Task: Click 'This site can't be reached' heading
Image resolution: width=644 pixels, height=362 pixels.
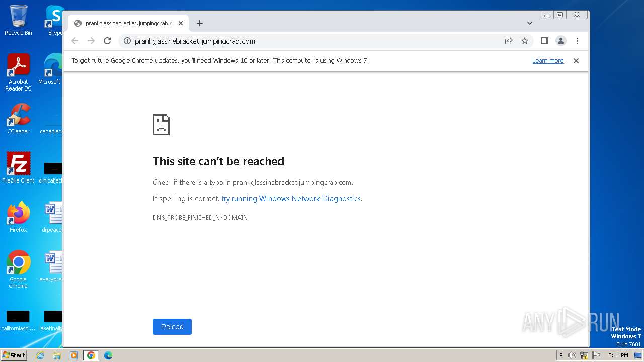Action: (218, 161)
